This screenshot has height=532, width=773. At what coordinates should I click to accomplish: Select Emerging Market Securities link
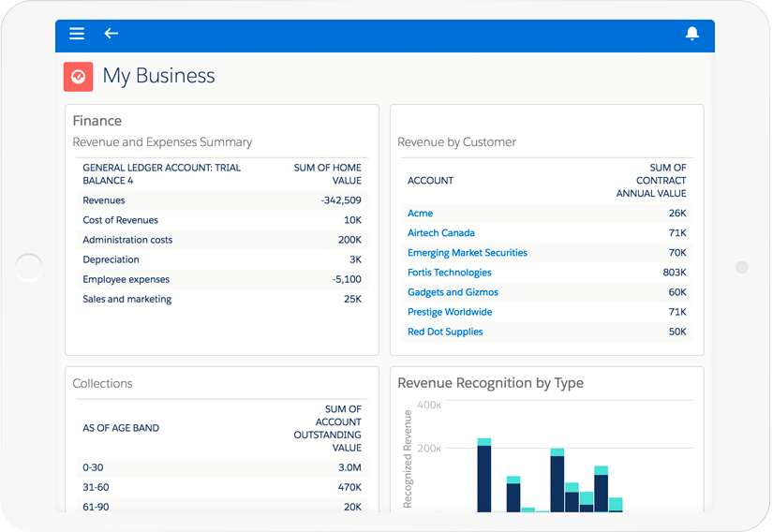click(x=467, y=253)
